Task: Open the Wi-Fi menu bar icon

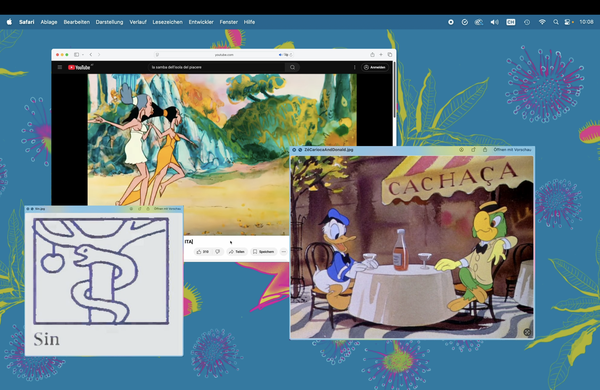Action: pos(542,22)
